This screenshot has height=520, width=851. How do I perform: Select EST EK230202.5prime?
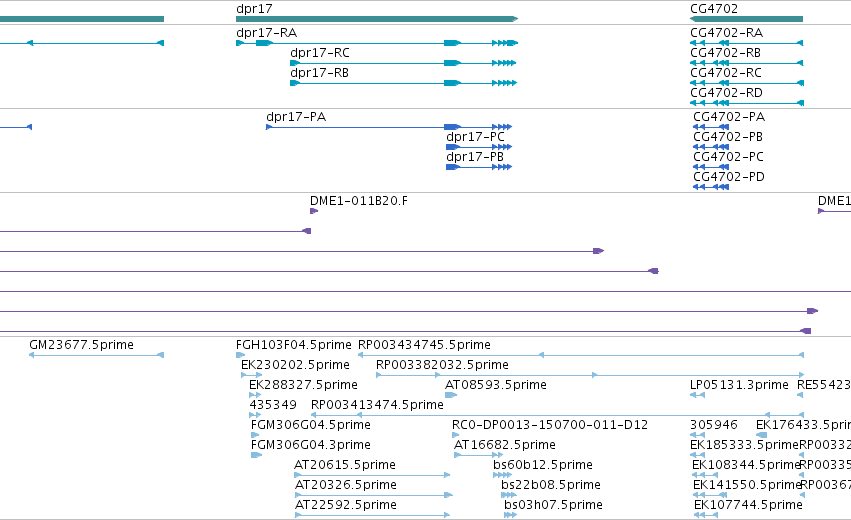tap(295, 365)
